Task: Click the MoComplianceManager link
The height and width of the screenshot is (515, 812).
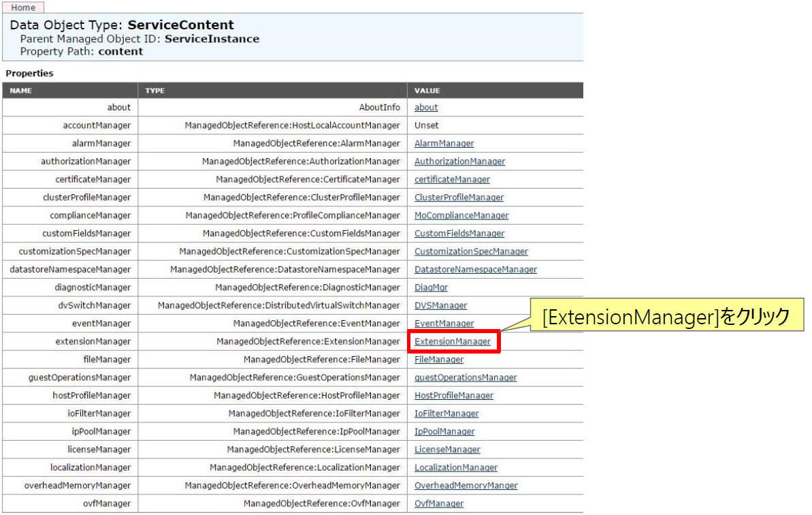Action: pyautogui.click(x=461, y=215)
